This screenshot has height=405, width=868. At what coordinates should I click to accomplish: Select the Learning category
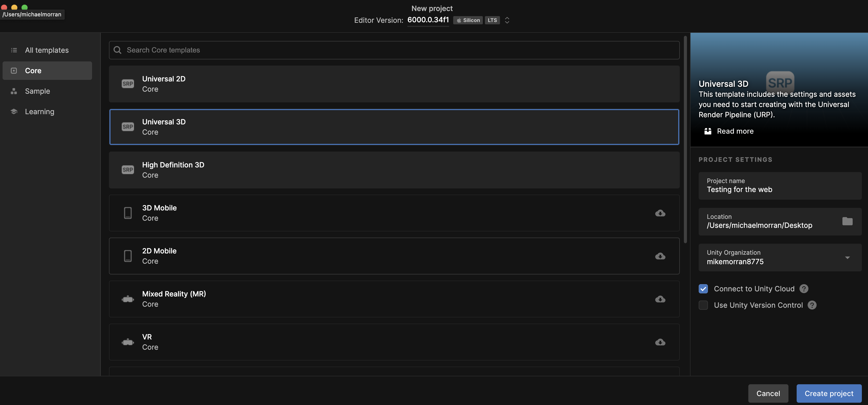(47, 111)
